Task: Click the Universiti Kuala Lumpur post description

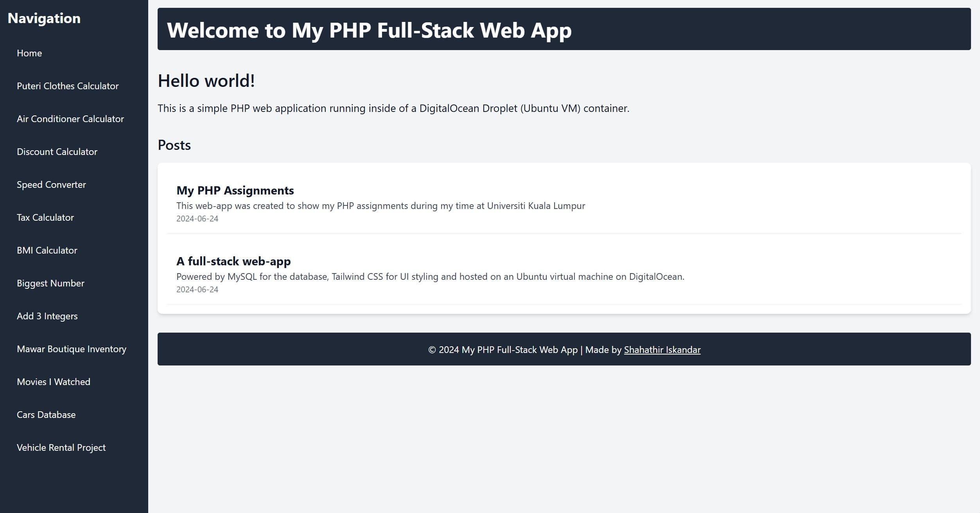Action: click(381, 206)
